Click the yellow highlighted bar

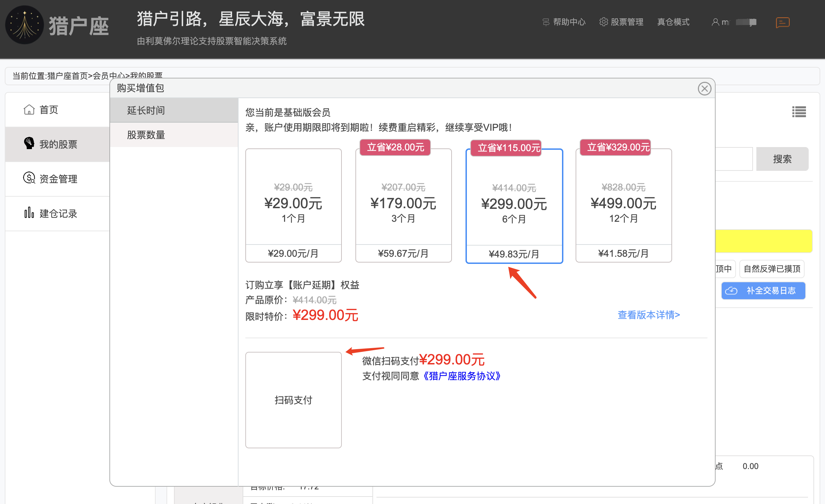click(764, 241)
